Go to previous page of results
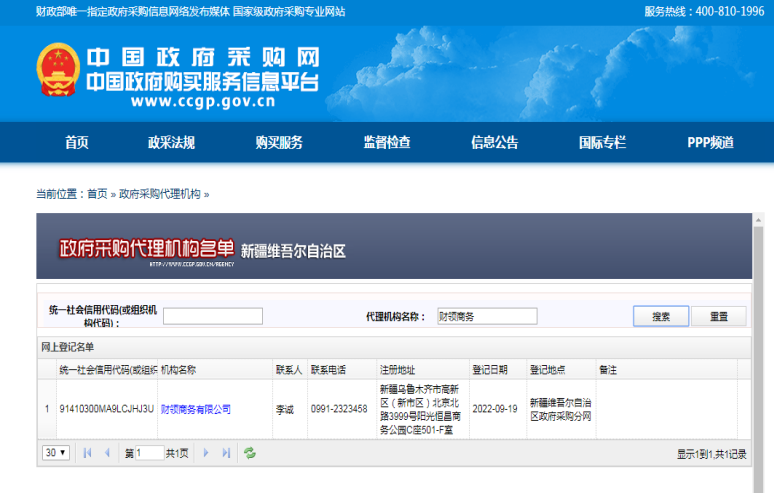This screenshot has height=493, width=774. point(107,453)
